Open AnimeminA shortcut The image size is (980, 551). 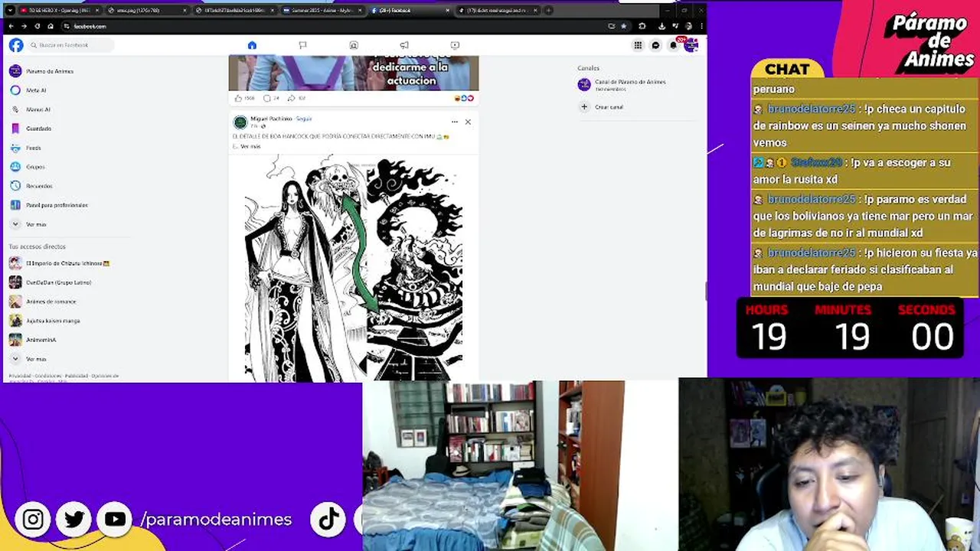click(33, 340)
